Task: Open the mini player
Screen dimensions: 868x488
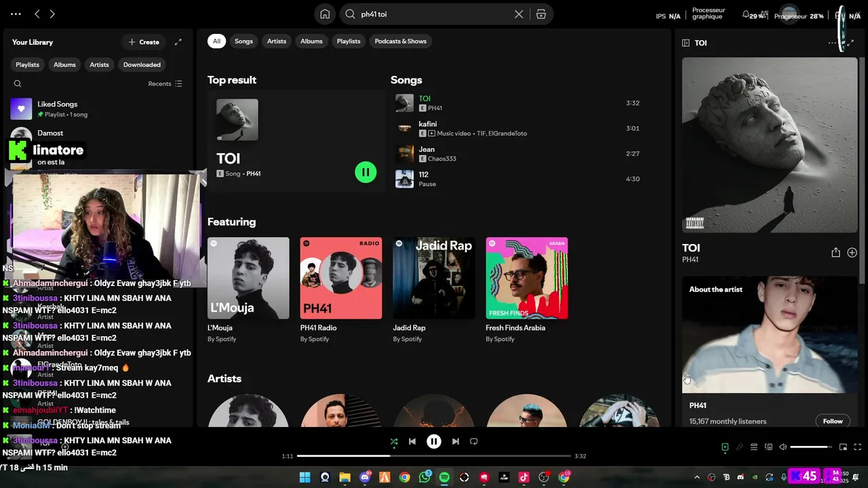Action: tap(843, 447)
